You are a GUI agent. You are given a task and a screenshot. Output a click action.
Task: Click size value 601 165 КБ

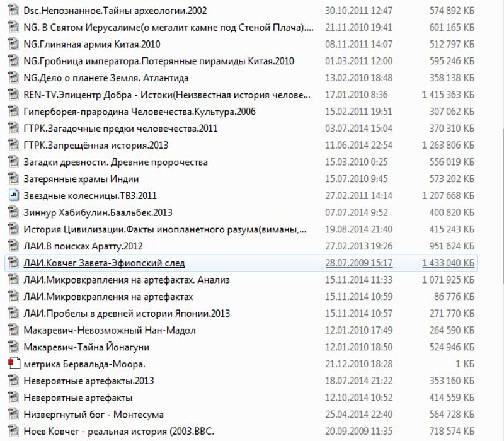coord(452,27)
